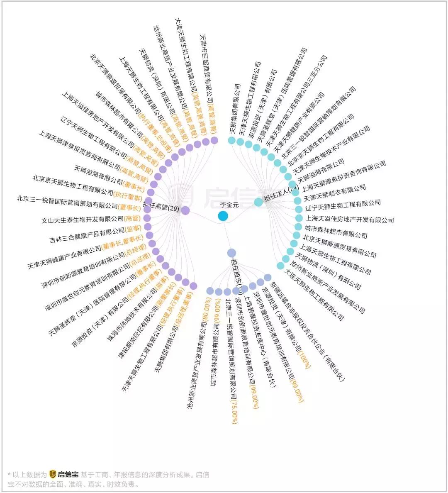Click 董事长 role tag beside 天狮溢海有限公司
The image size is (448, 493).
click(136, 186)
